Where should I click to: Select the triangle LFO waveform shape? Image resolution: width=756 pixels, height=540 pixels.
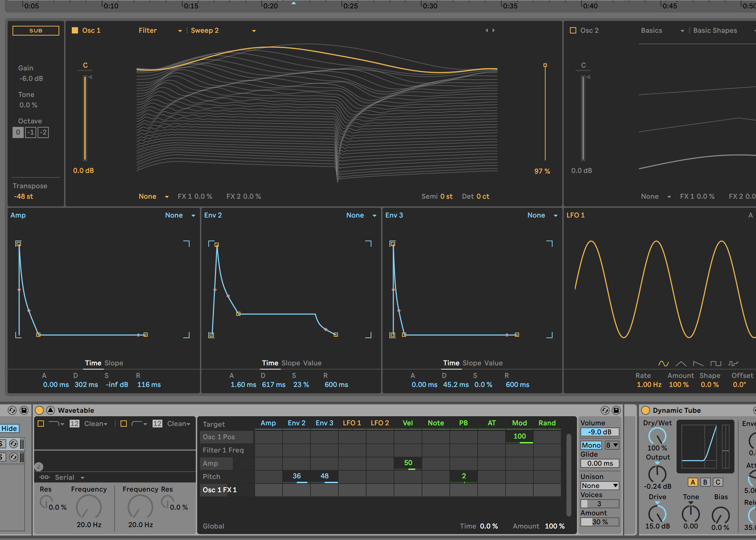(681, 364)
